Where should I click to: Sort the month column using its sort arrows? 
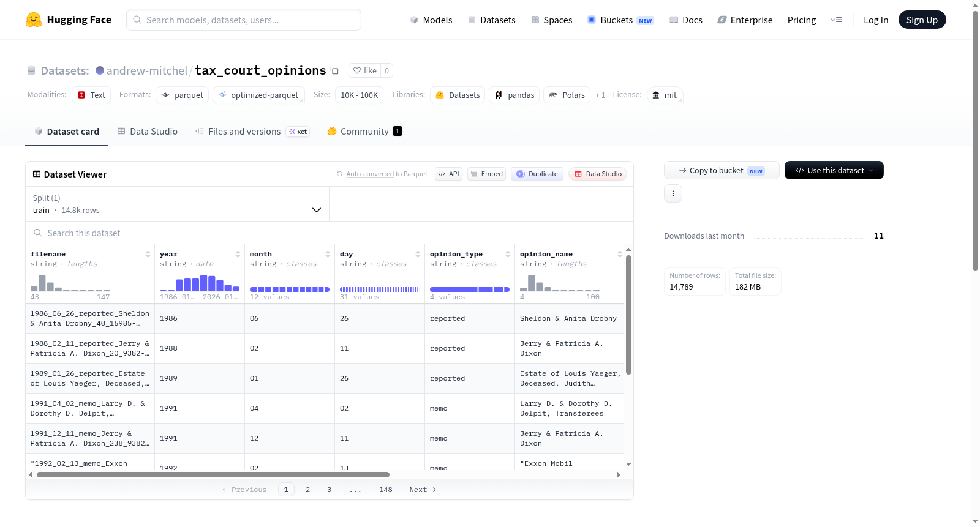(328, 254)
